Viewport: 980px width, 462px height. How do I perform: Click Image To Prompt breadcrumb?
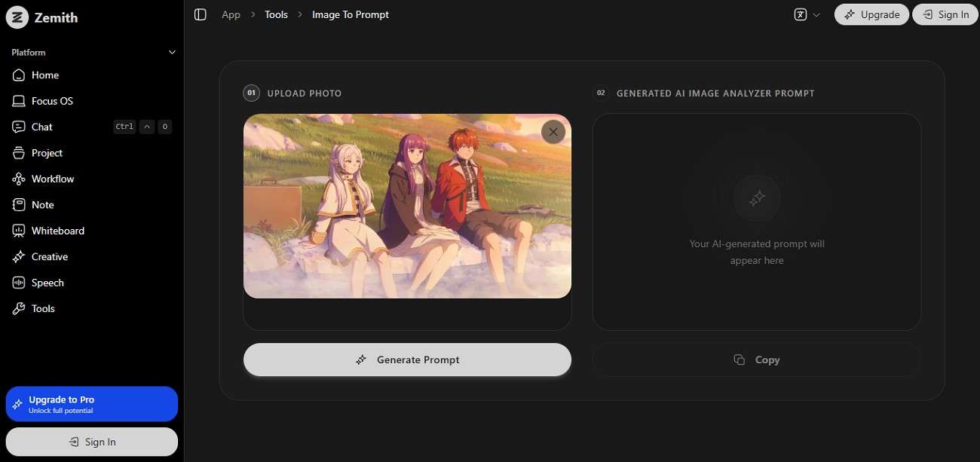tap(351, 14)
